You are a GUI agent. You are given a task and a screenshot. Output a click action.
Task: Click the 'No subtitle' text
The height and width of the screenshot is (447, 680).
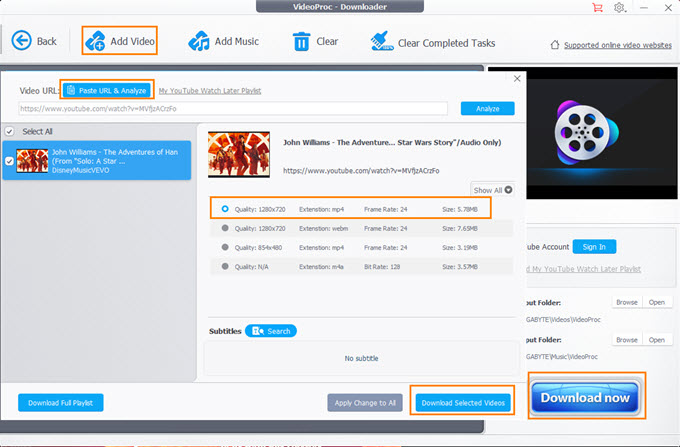pyautogui.click(x=361, y=358)
